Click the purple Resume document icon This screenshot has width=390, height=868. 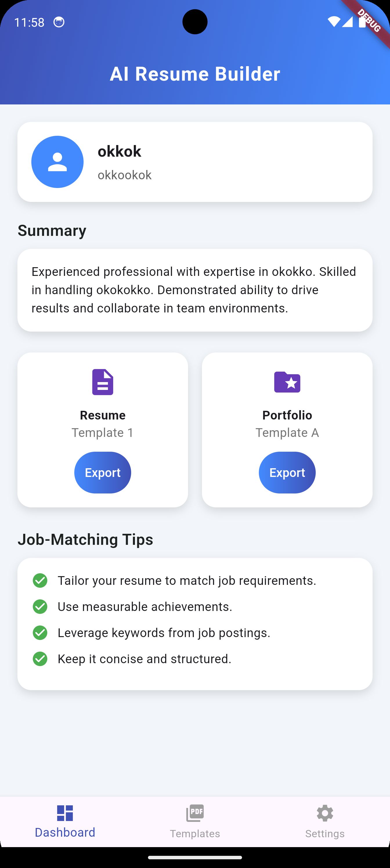point(103,382)
